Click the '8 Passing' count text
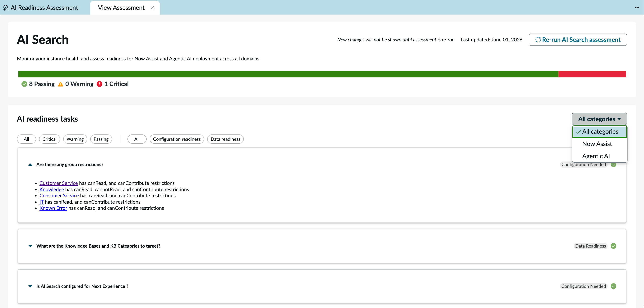Viewport: 644px width, 308px height. pos(42,84)
